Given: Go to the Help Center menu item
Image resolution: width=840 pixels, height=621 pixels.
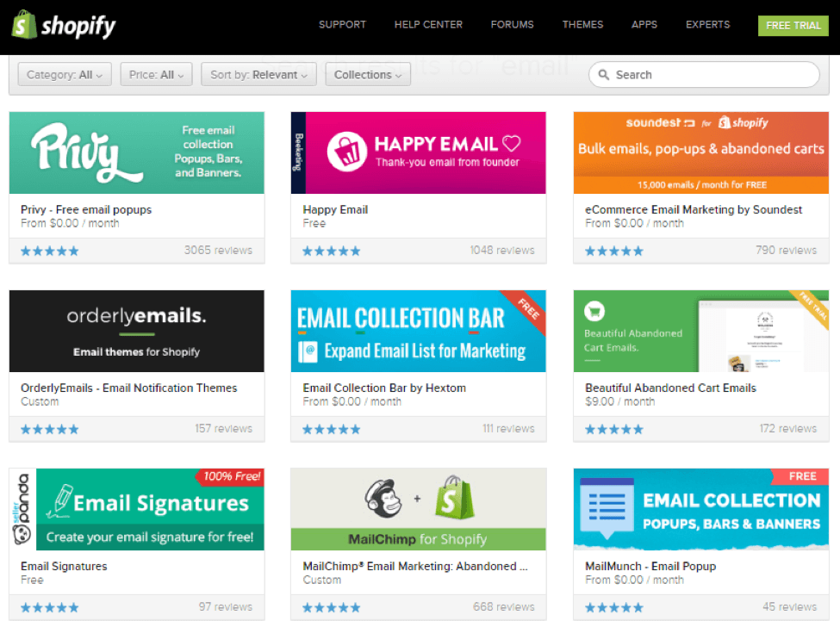Looking at the screenshot, I should (428, 25).
